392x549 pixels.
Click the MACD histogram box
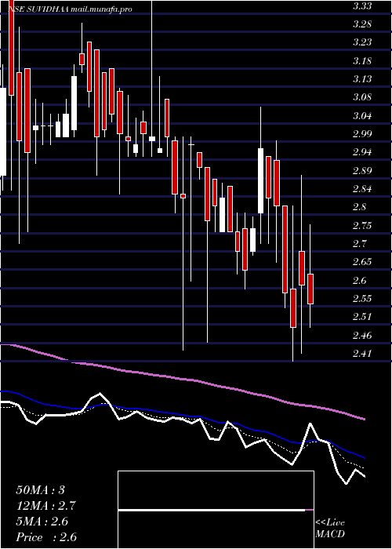click(x=216, y=510)
